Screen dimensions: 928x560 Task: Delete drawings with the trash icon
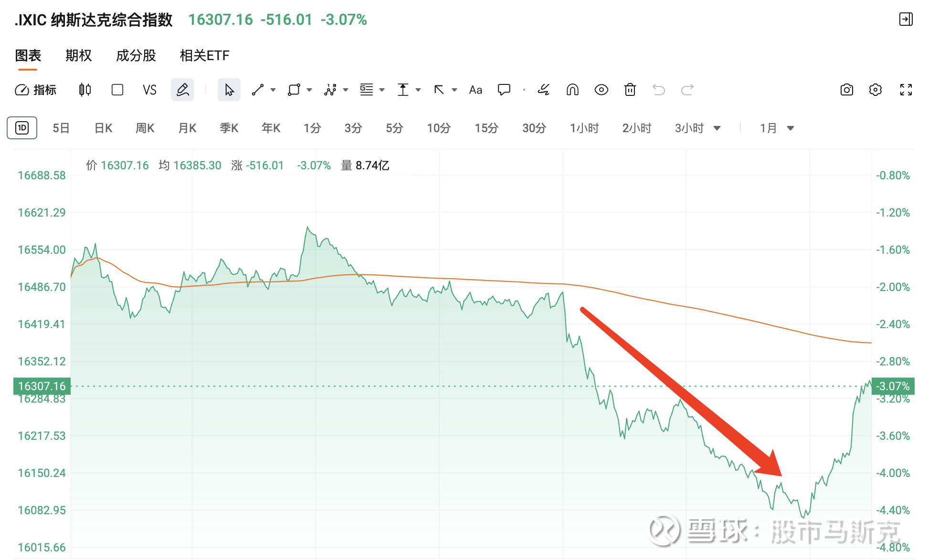tap(630, 90)
